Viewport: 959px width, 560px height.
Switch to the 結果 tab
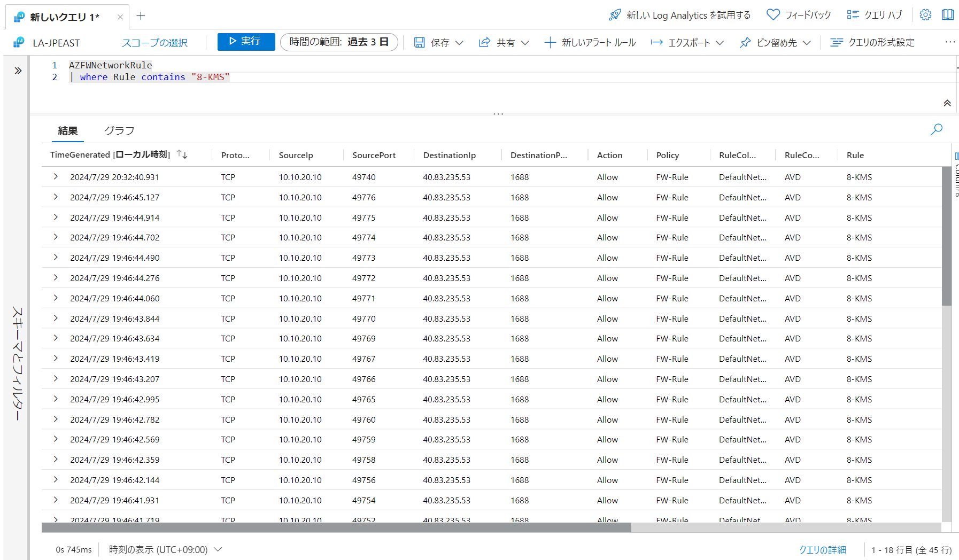tap(68, 131)
